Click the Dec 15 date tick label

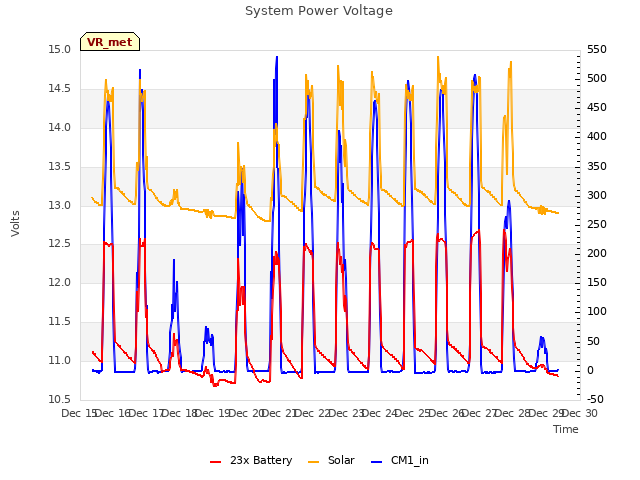(x=79, y=413)
